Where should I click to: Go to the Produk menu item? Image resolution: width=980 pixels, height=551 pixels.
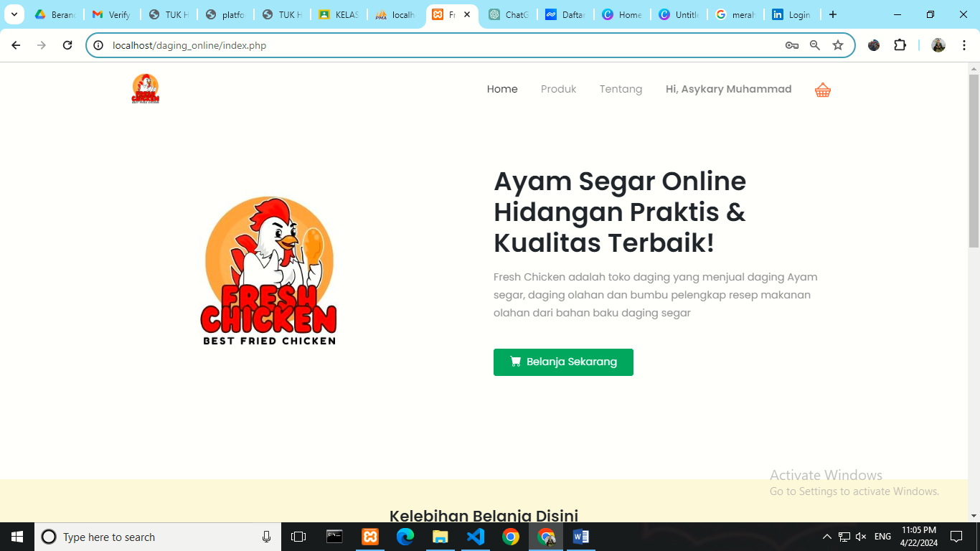(558, 89)
